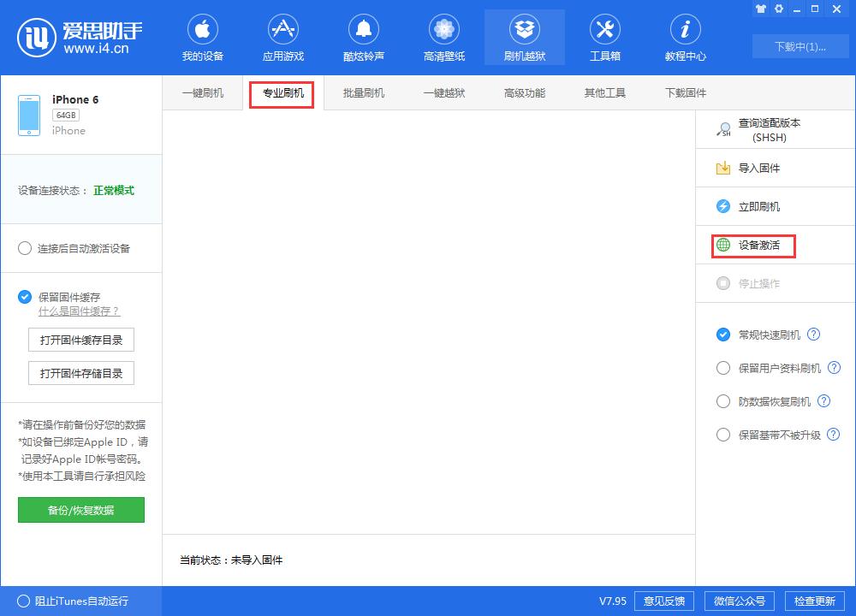This screenshot has width=856, height=616.
Task: Open the 下载固件 tab
Action: [x=684, y=92]
